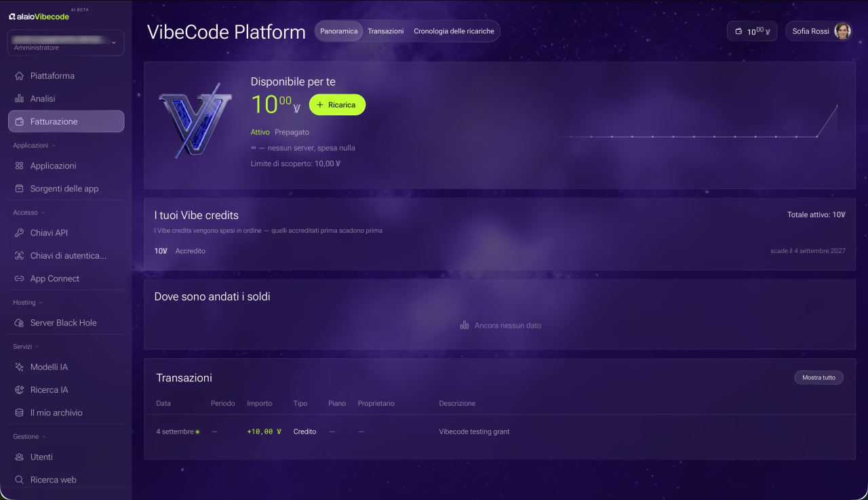Expand the Amministratore workspace dropdown
Image resolution: width=868 pixels, height=500 pixels.
tap(66, 43)
